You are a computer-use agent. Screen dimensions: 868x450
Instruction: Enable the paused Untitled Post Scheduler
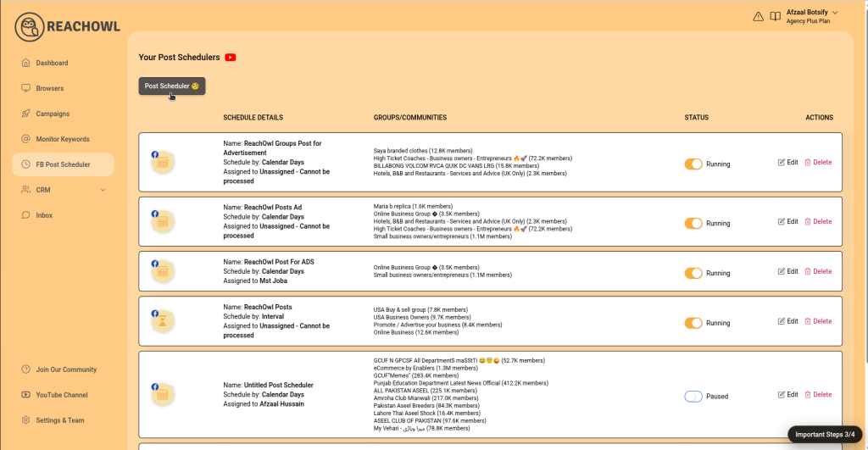tap(693, 396)
